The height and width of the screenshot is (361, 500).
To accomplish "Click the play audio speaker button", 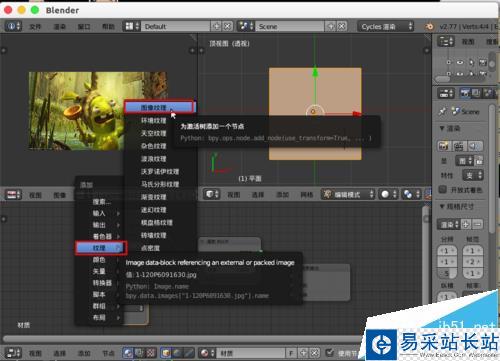I will (475, 146).
